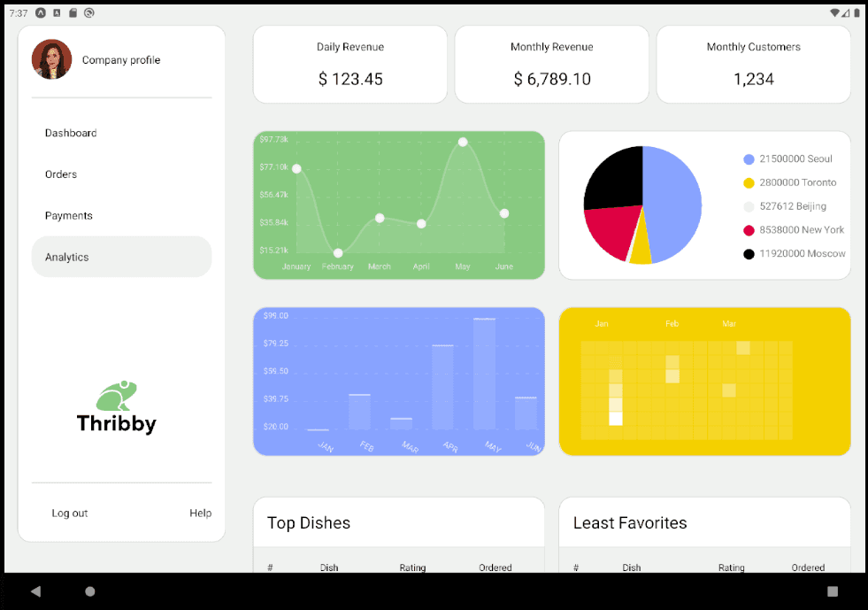Image resolution: width=868 pixels, height=610 pixels.
Task: Select Orders in the sidebar
Action: tap(60, 174)
